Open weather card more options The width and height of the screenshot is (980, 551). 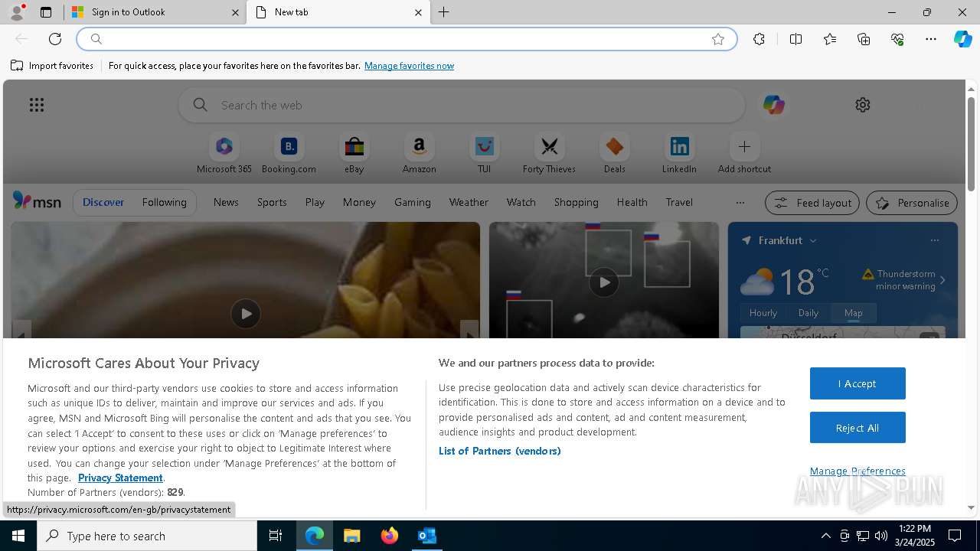[934, 240]
